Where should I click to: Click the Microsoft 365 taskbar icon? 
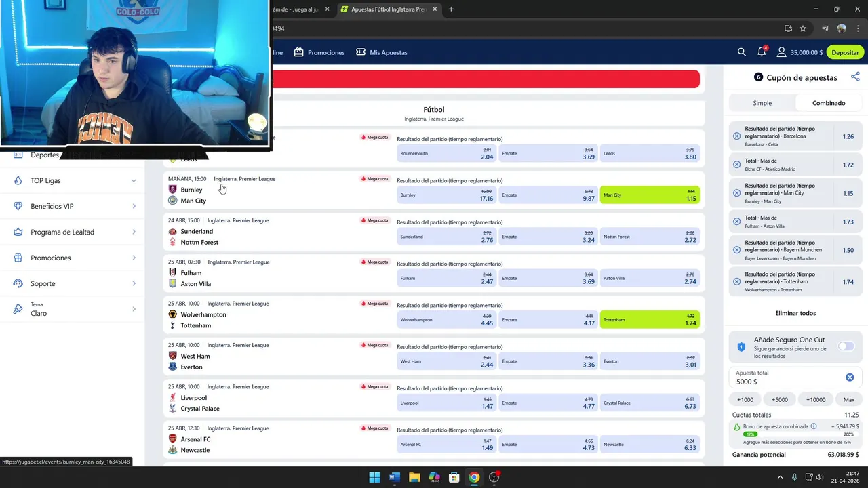click(x=434, y=477)
